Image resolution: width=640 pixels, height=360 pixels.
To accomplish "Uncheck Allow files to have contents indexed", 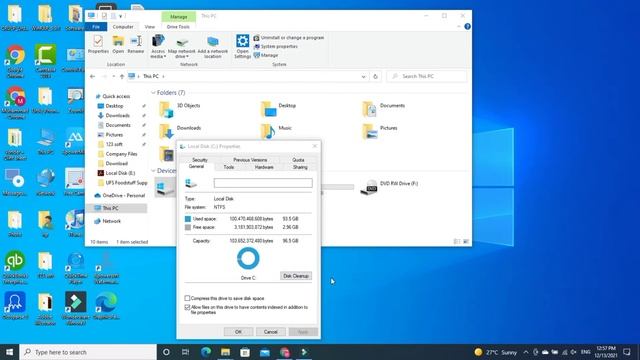I will pyautogui.click(x=187, y=307).
